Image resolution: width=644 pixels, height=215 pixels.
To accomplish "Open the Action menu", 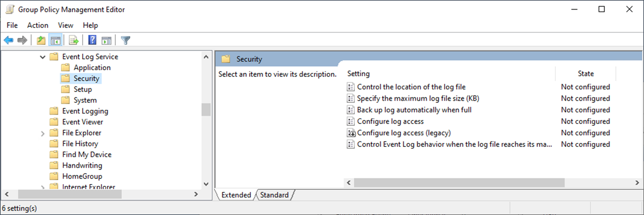I will (x=38, y=25).
